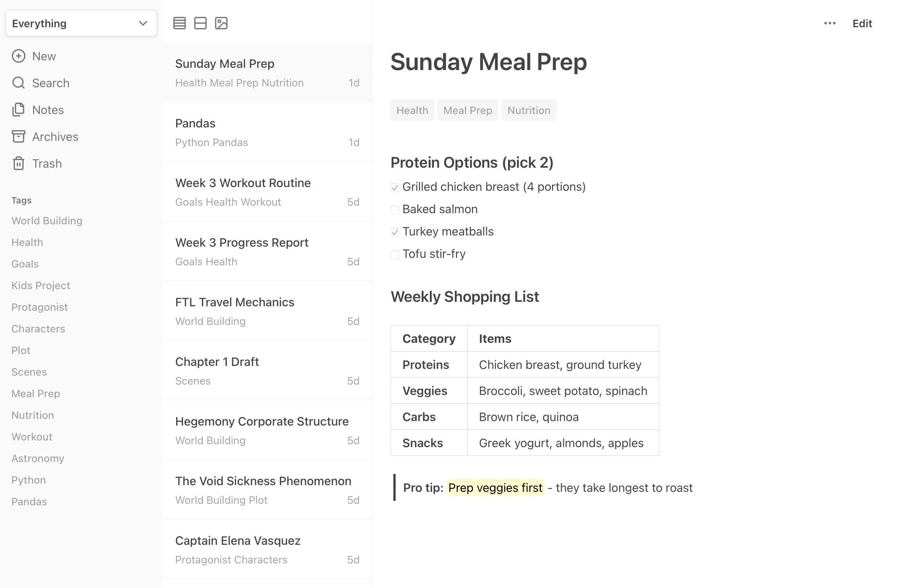This screenshot has width=897, height=588.
Task: Uncheck Grilled chicken breast checkbox
Action: coord(394,188)
